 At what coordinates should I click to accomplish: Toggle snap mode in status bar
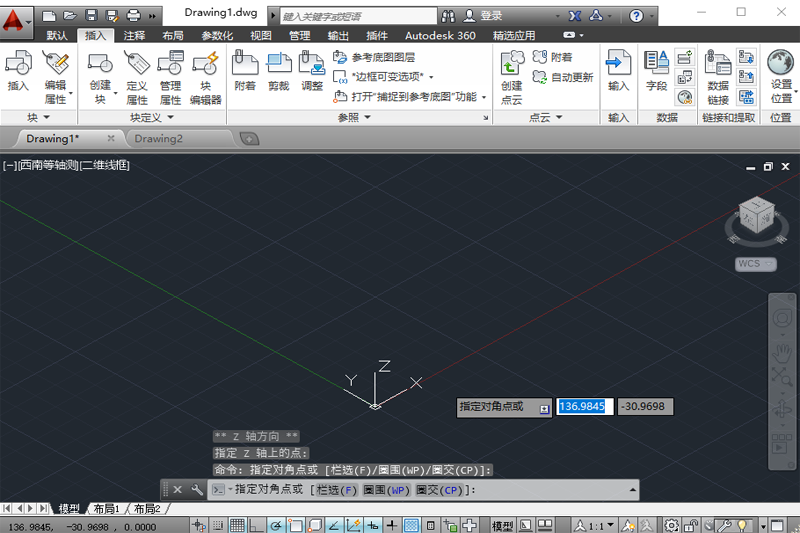click(x=218, y=525)
